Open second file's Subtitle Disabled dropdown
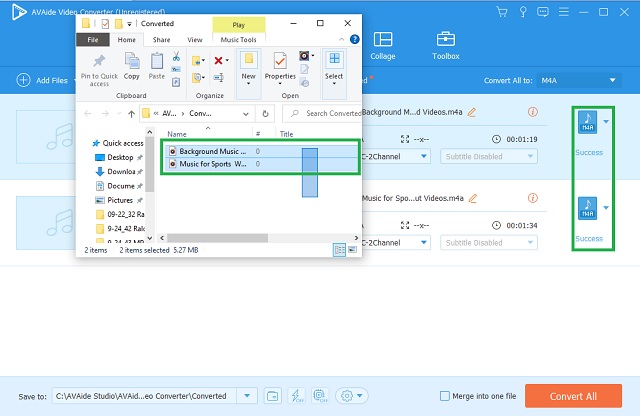 [489, 242]
